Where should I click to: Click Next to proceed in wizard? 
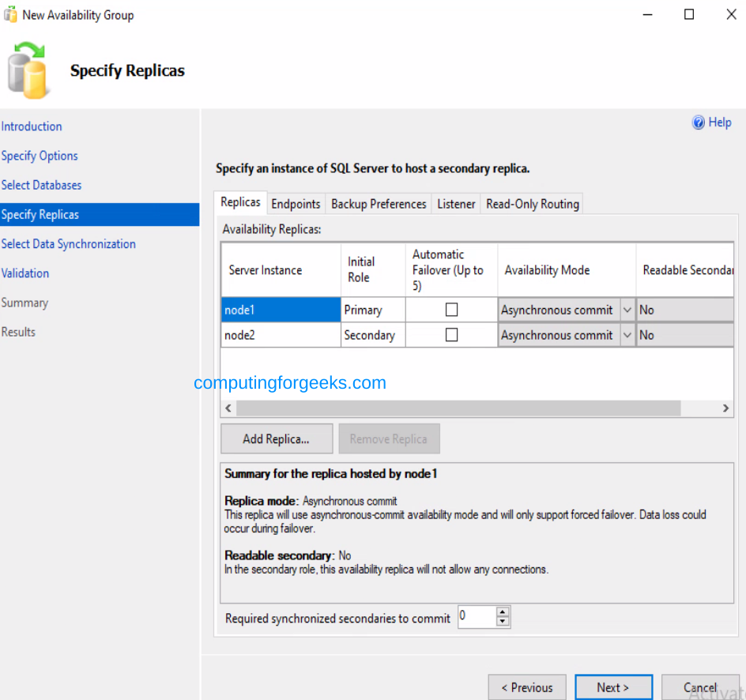(614, 687)
